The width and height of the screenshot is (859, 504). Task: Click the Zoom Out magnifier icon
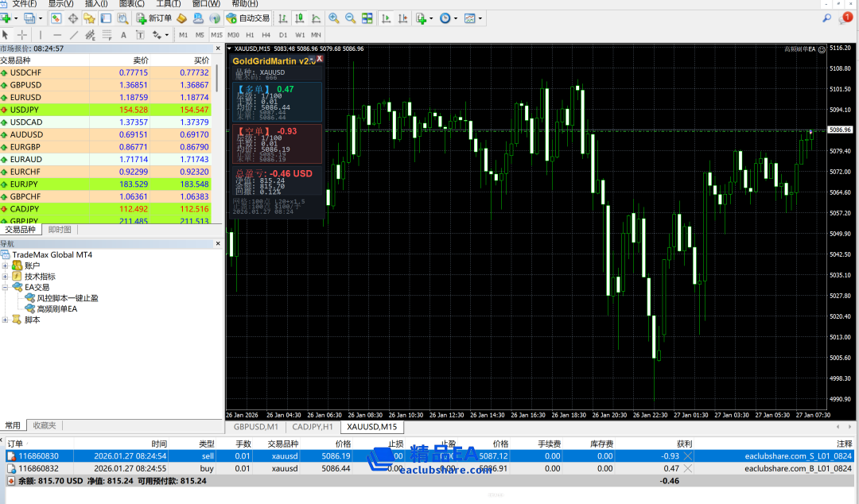(x=350, y=17)
